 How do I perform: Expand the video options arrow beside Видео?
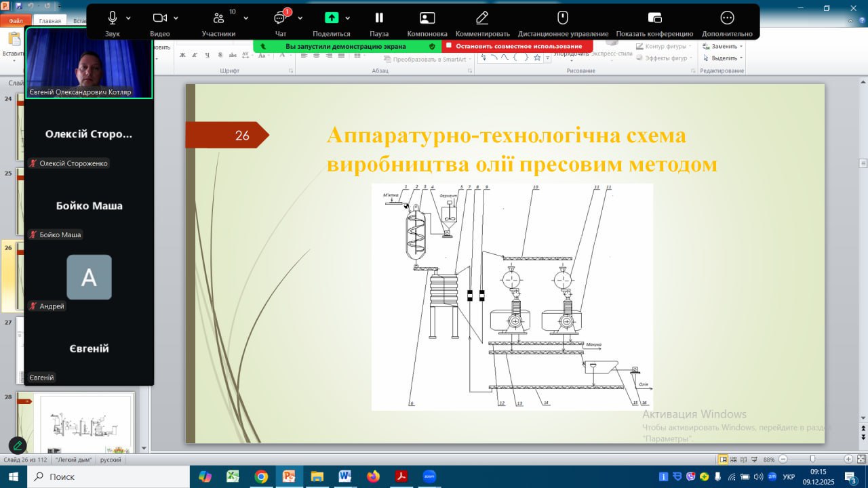[176, 18]
